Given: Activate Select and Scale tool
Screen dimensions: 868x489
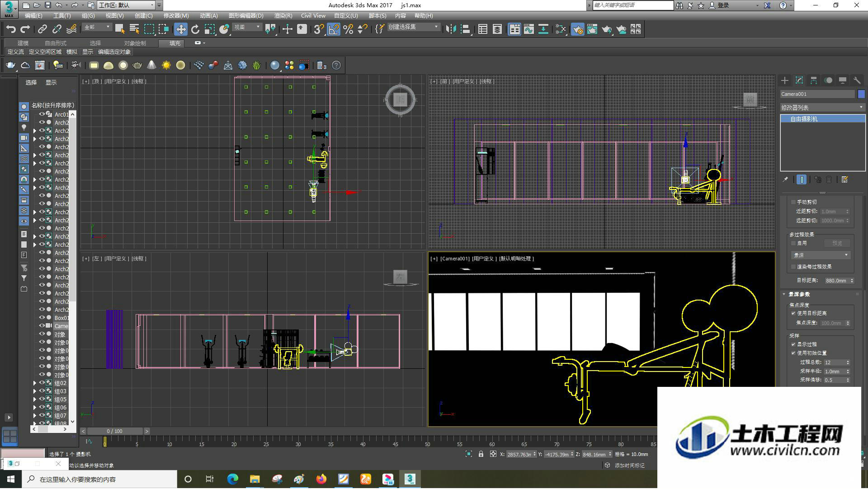Looking at the screenshot, I should coord(210,29).
